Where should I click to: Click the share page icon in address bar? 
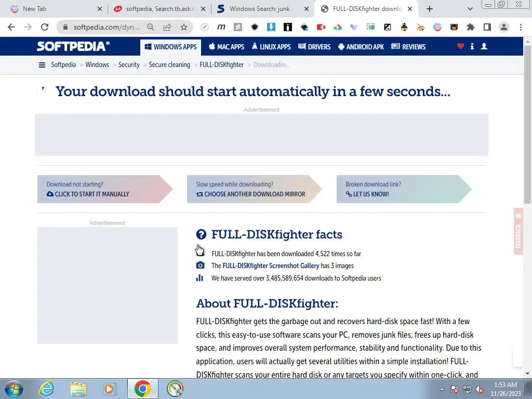point(167,27)
